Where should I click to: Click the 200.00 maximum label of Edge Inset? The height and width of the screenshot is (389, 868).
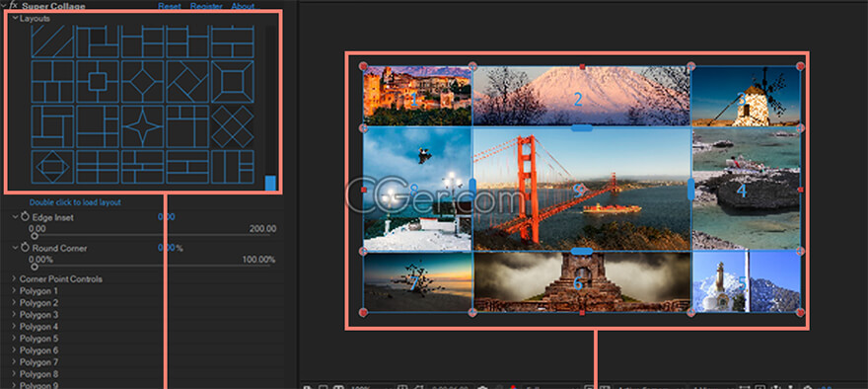click(262, 228)
